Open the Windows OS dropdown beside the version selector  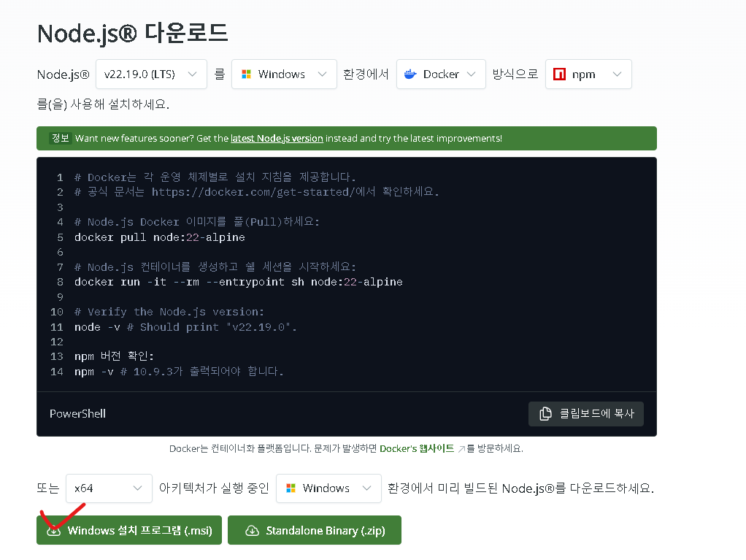pyautogui.click(x=284, y=74)
